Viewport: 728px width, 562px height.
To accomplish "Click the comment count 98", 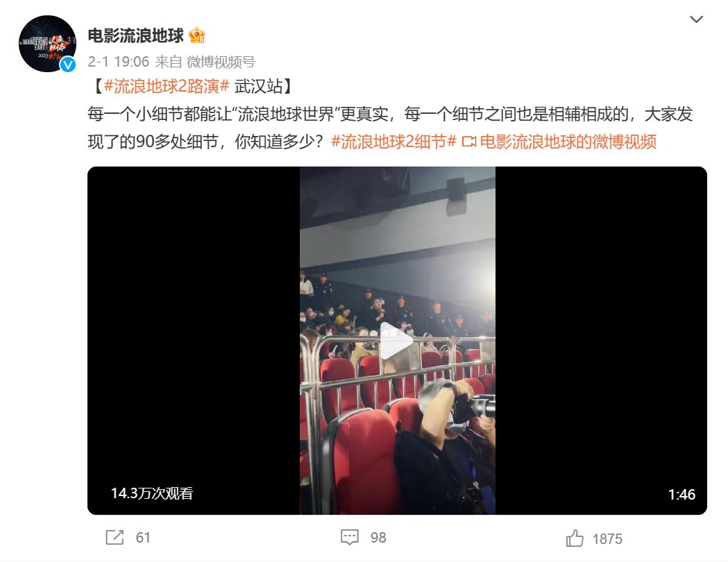I will [x=378, y=538].
